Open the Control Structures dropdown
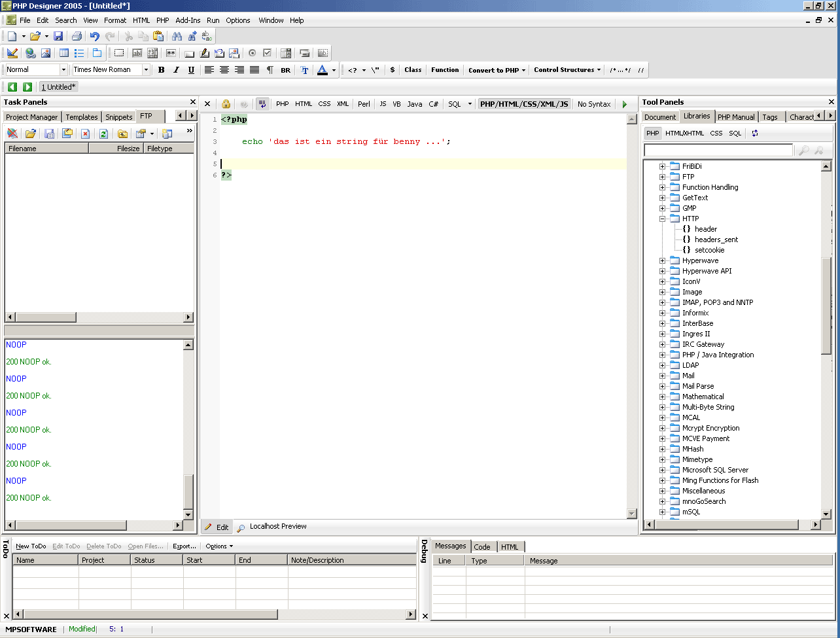Viewport: 840px width, 638px height. tap(567, 70)
